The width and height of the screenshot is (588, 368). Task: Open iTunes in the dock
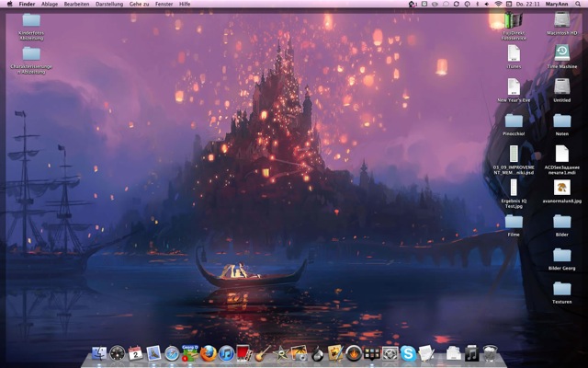tap(226, 353)
